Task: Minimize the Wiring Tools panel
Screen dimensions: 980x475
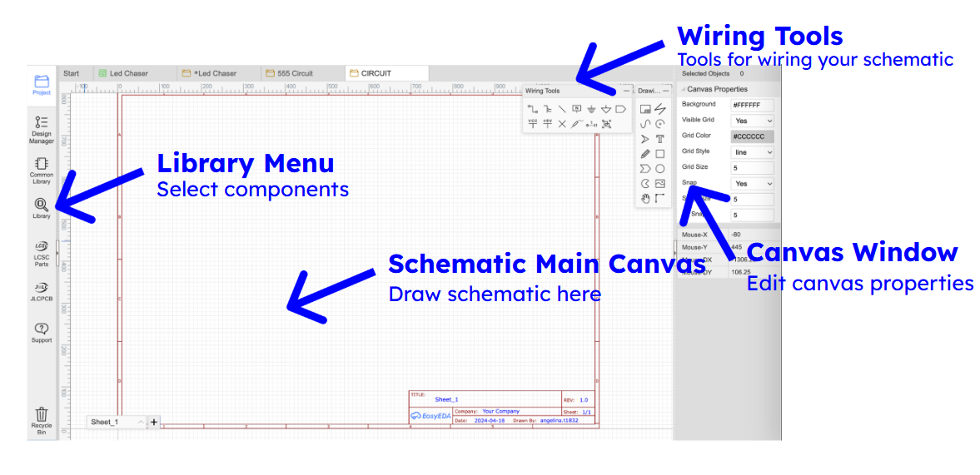Action: click(626, 90)
